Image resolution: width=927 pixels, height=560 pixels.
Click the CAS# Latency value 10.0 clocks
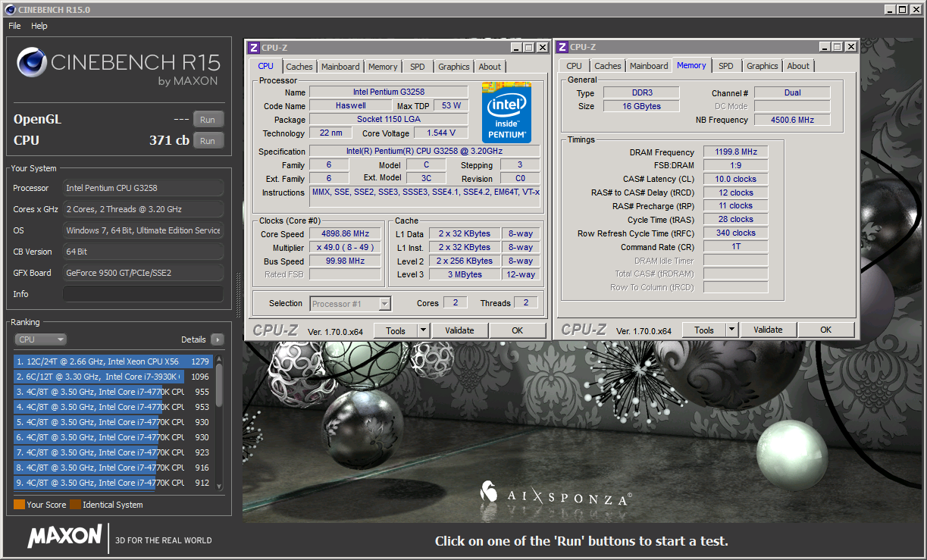(735, 180)
